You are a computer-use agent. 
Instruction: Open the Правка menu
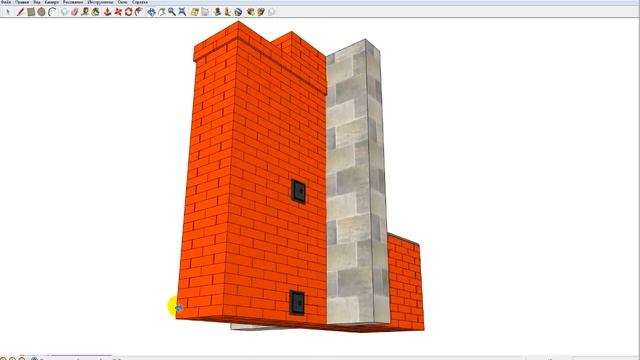[22, 2]
